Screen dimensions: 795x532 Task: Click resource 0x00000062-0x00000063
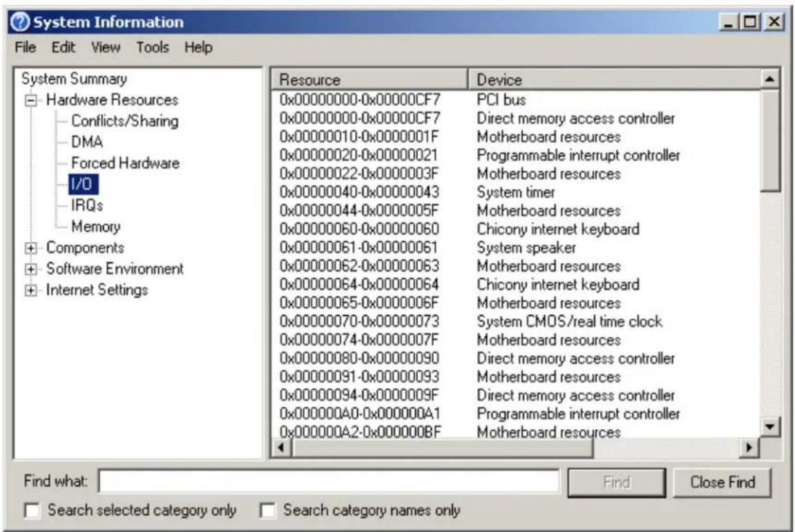[x=359, y=266]
